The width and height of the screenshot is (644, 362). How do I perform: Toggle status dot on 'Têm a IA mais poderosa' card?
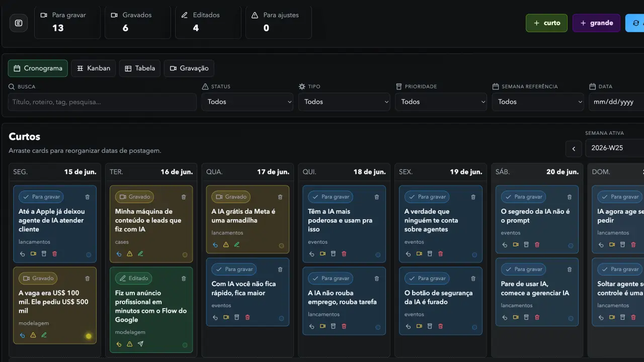coord(378,255)
